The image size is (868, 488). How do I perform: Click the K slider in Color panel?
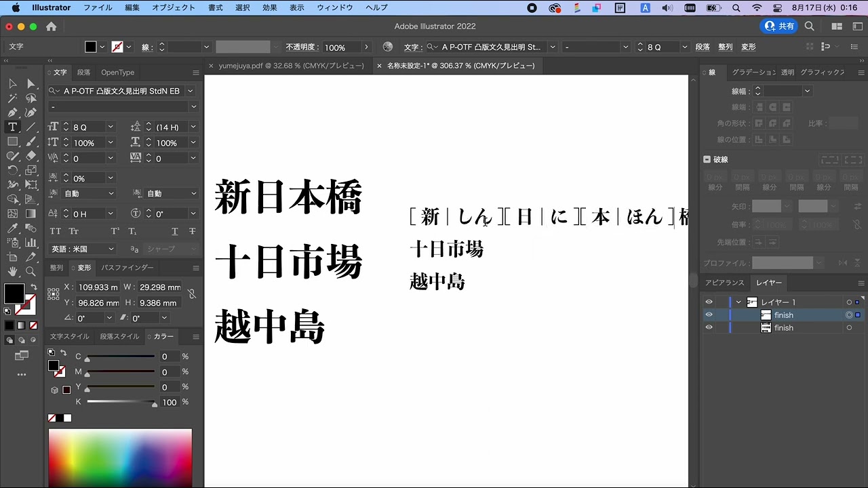click(121, 403)
